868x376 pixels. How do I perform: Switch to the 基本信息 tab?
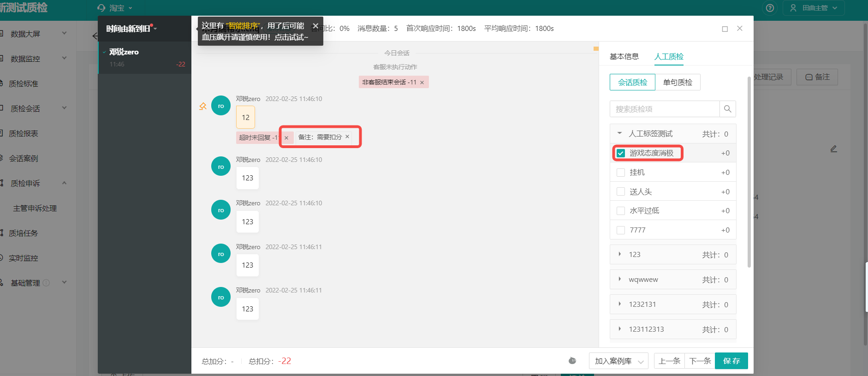click(x=624, y=56)
